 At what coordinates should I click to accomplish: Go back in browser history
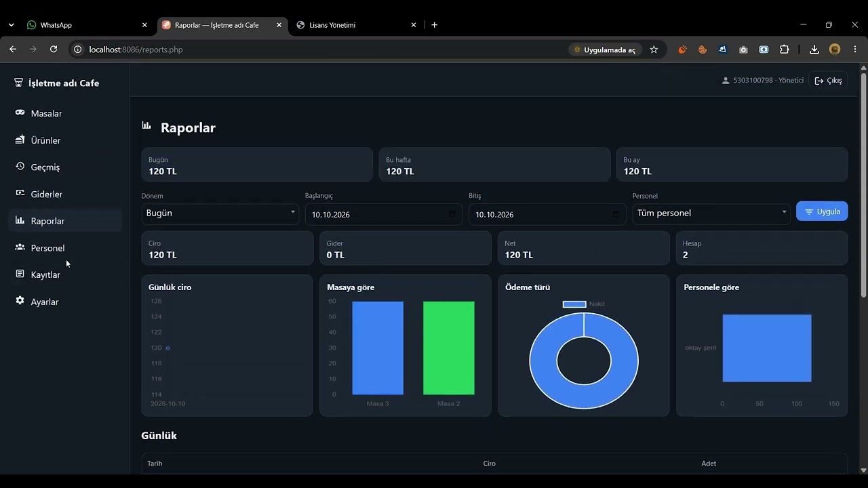coord(13,49)
